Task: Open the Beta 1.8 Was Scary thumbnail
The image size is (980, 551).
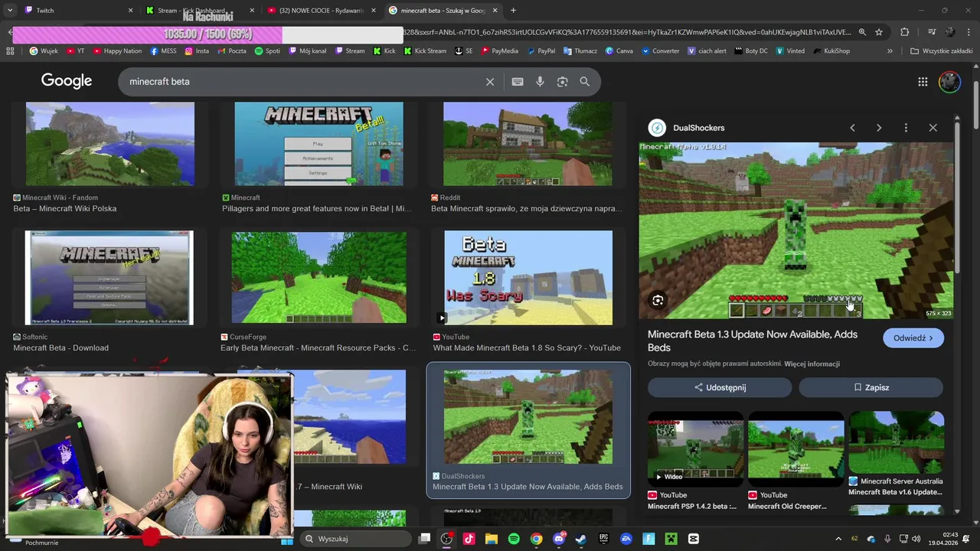Action: pyautogui.click(x=528, y=278)
